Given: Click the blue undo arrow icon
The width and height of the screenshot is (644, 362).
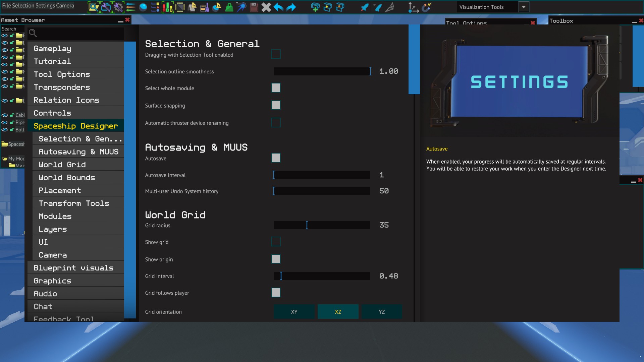Looking at the screenshot, I should coord(278,7).
